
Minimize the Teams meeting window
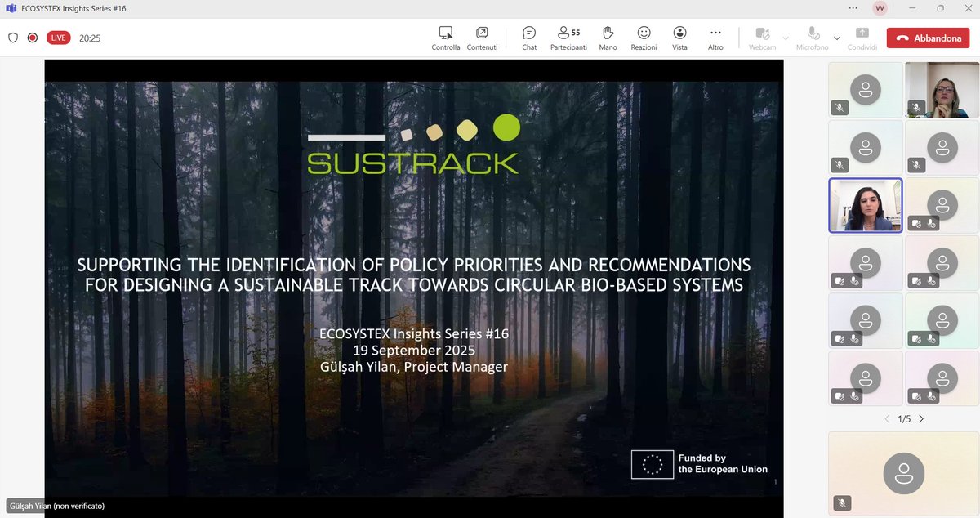click(911, 8)
